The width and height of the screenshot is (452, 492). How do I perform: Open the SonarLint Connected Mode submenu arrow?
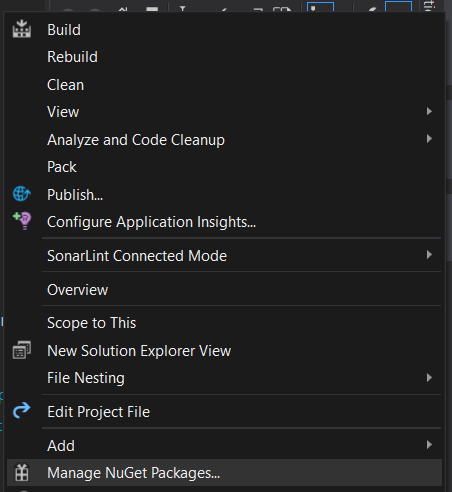(x=429, y=255)
